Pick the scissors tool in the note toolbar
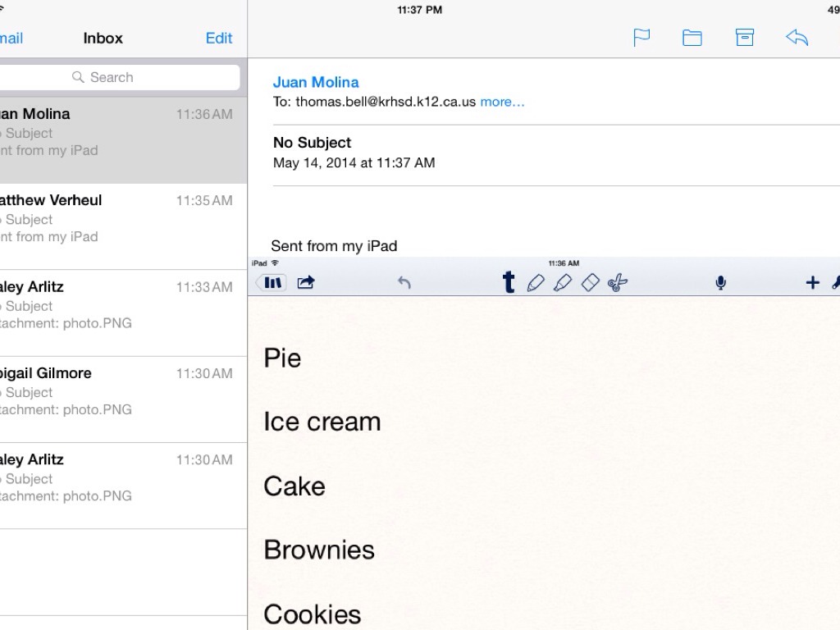The width and height of the screenshot is (840, 630). click(x=618, y=283)
